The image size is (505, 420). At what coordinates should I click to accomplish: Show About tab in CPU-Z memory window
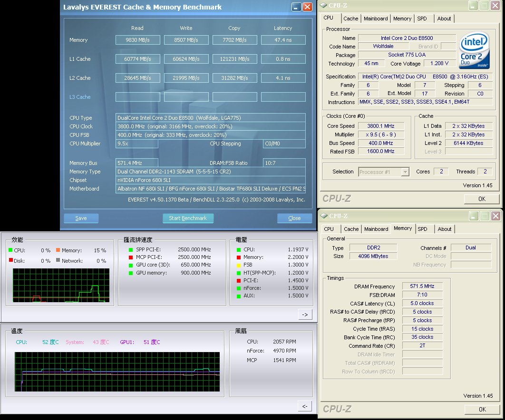(445, 229)
